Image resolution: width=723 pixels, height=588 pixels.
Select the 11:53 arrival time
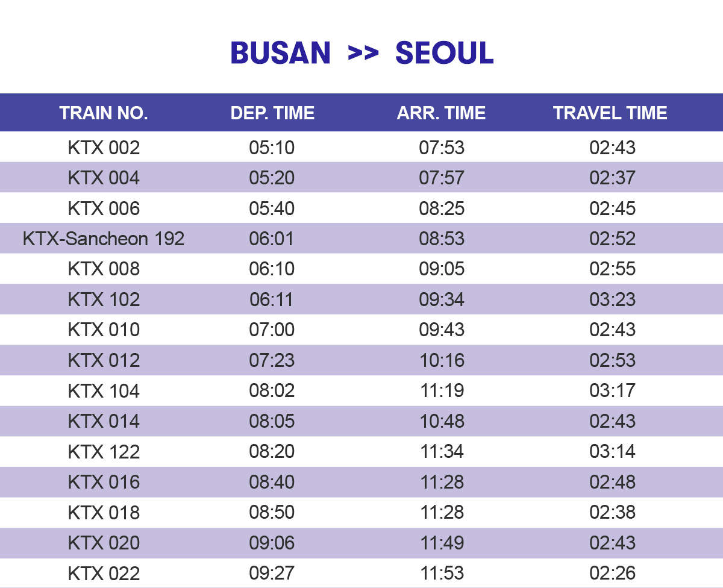[x=442, y=573]
